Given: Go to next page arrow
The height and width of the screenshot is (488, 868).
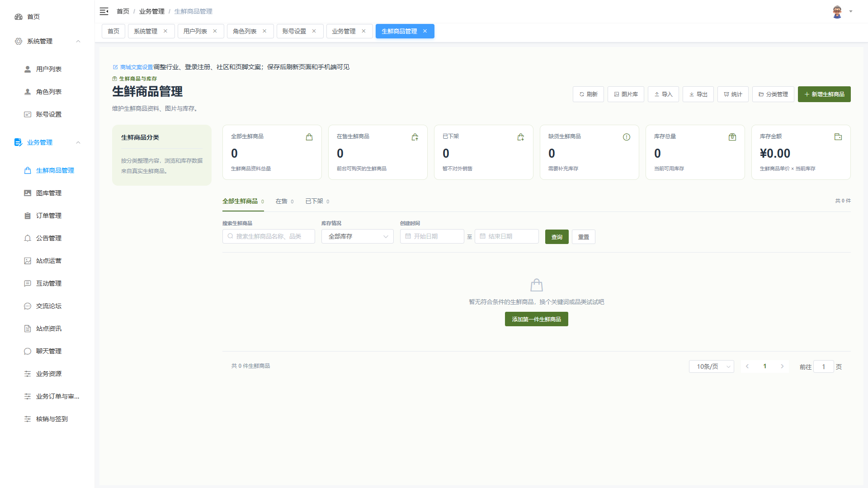Looking at the screenshot, I should (783, 366).
